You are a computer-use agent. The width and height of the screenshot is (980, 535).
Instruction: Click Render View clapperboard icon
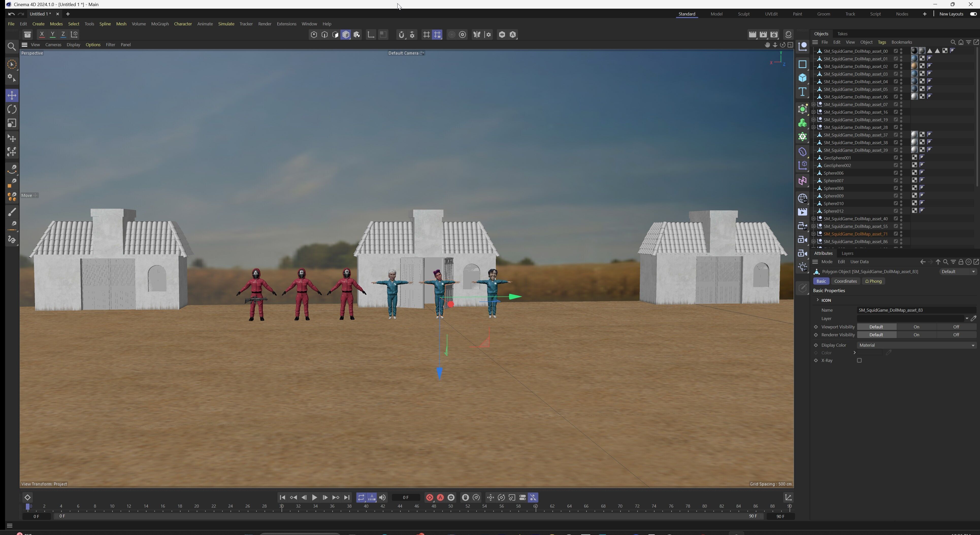753,35
